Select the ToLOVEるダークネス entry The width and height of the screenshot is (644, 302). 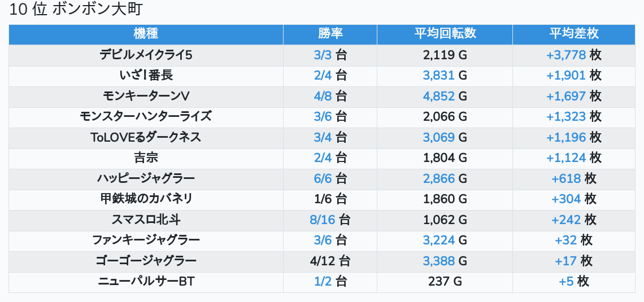pyautogui.click(x=146, y=137)
